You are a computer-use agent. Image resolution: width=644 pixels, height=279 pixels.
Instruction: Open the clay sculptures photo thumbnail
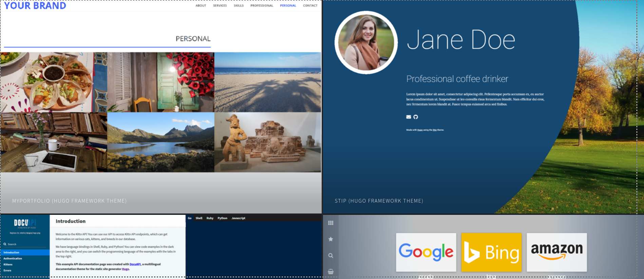pyautogui.click(x=268, y=143)
